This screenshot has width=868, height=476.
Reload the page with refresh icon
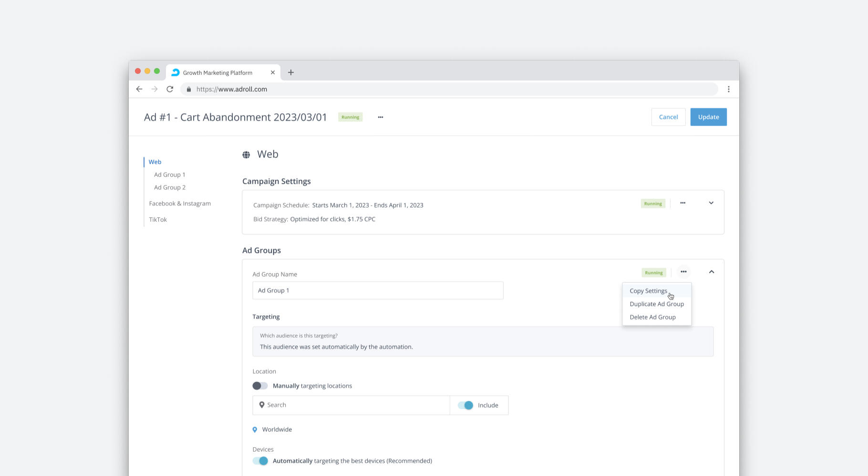point(170,89)
